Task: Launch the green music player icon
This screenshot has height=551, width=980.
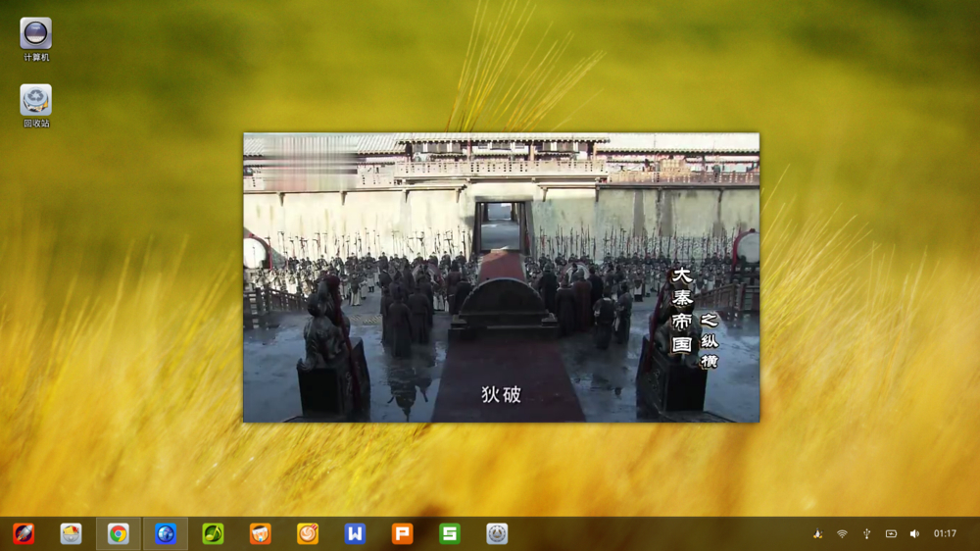Action: point(213,533)
